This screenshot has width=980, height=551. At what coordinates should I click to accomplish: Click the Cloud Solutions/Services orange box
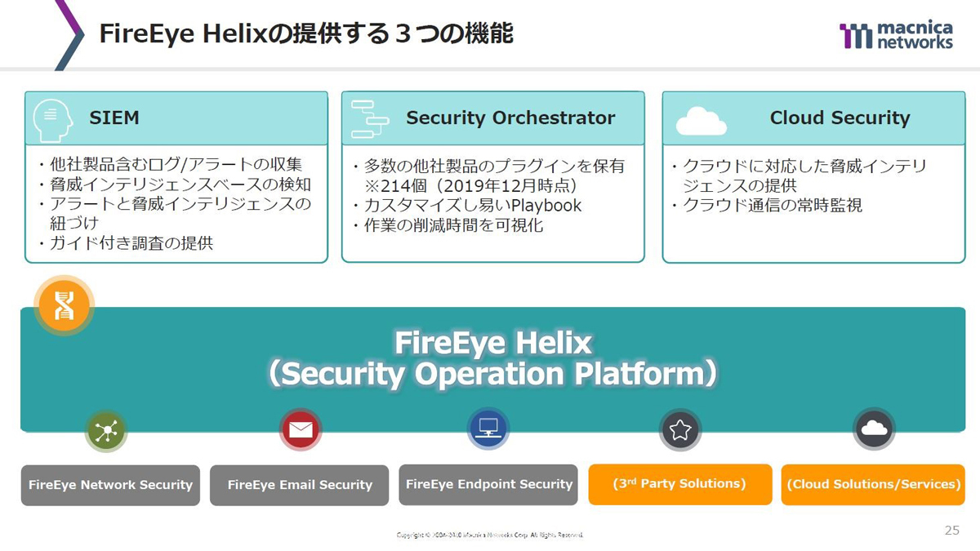(x=873, y=484)
